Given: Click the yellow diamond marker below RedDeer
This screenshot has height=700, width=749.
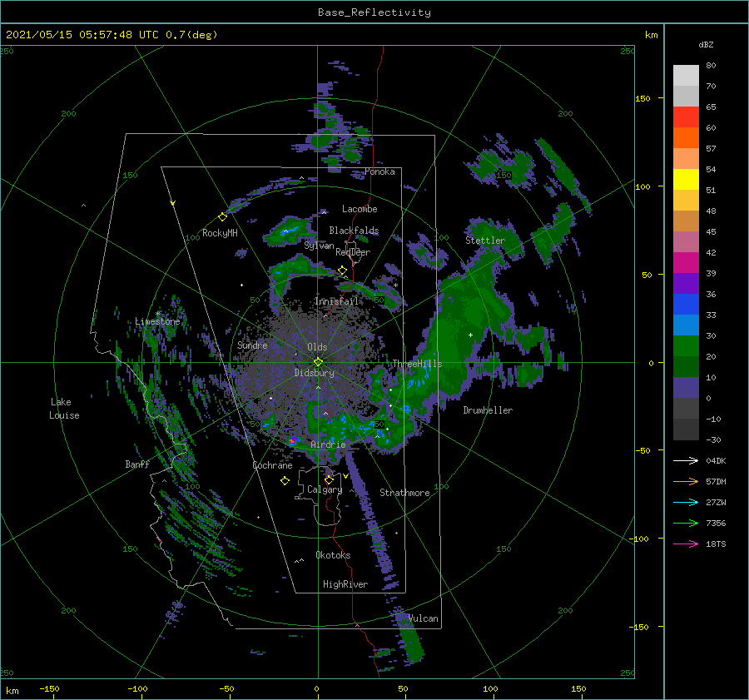Looking at the screenshot, I should [x=343, y=271].
